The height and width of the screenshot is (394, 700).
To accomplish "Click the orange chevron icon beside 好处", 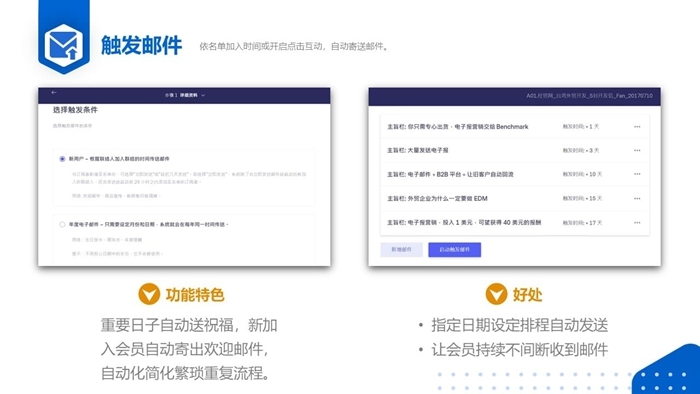I will coord(496,294).
